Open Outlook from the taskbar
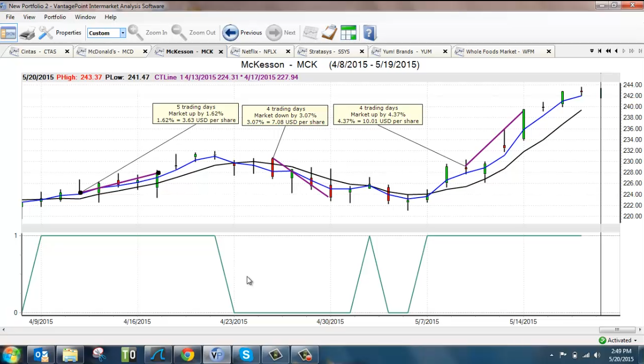 coord(41,355)
